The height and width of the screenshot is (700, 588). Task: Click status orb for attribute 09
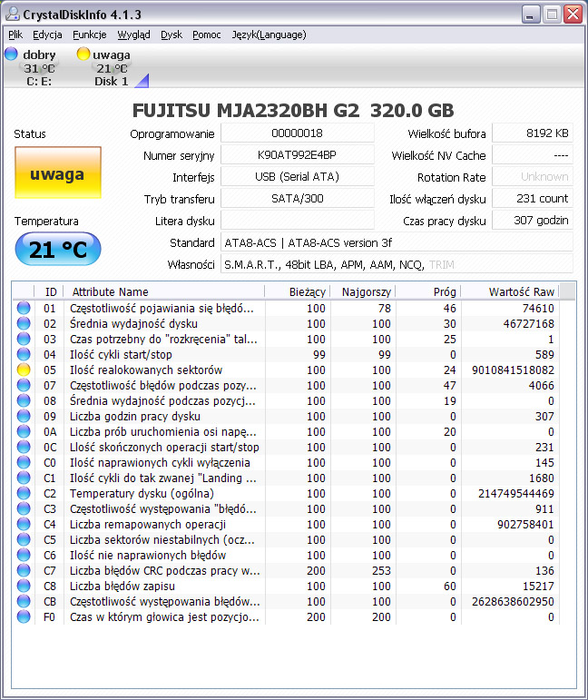click(24, 416)
